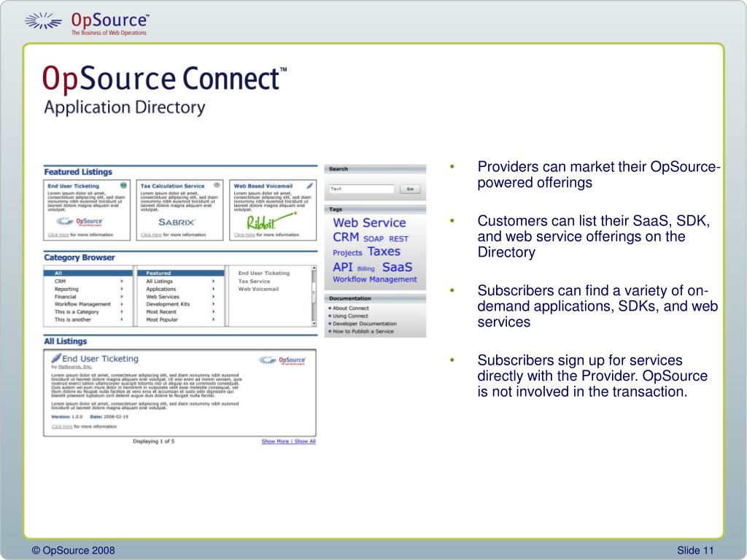Click OpSource logo in All Listings entry
747x560 pixels.
click(x=282, y=360)
